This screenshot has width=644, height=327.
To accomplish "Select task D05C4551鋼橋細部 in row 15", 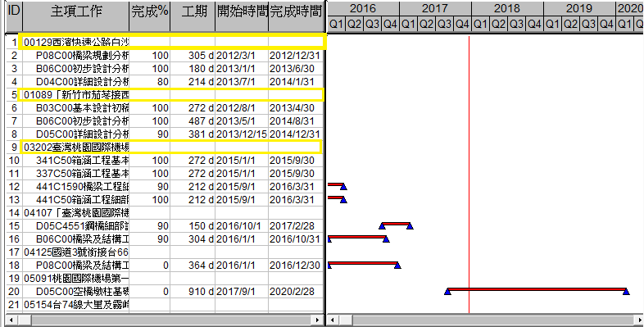I will [x=82, y=226].
